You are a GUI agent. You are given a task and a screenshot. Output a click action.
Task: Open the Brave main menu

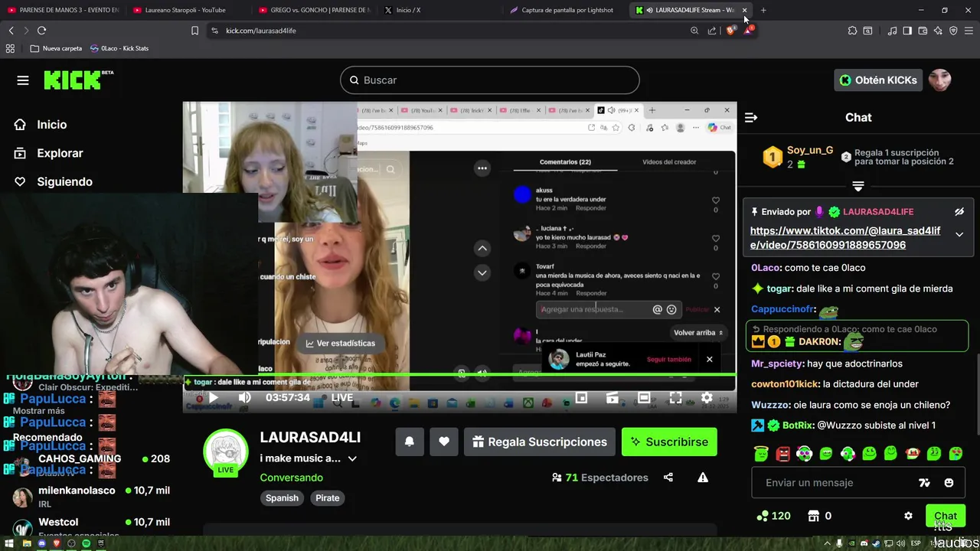tap(969, 31)
